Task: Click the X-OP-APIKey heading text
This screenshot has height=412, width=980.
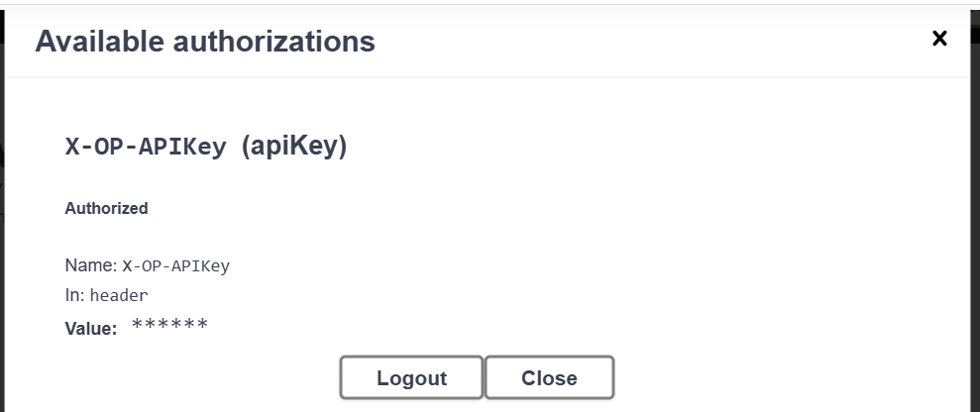Action: coord(148,148)
